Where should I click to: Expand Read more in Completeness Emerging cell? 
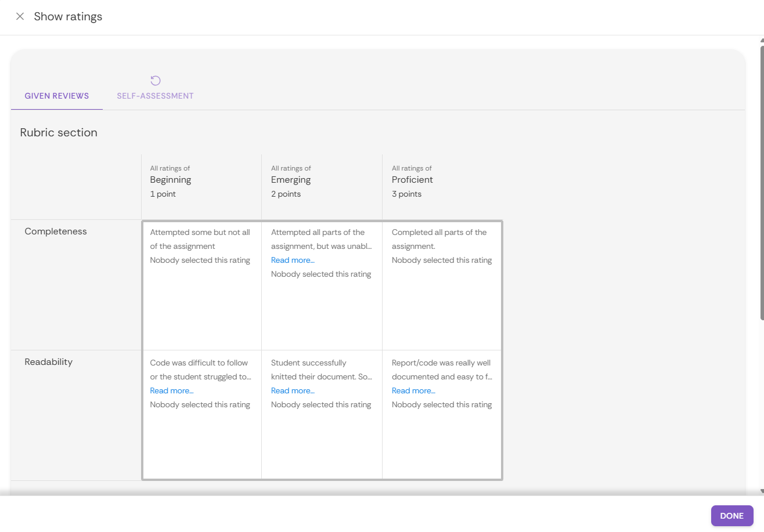click(x=293, y=260)
